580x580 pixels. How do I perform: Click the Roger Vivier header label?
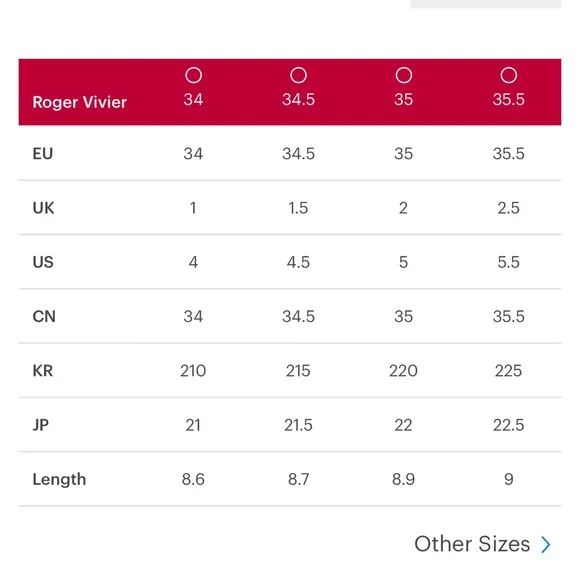pos(80,102)
